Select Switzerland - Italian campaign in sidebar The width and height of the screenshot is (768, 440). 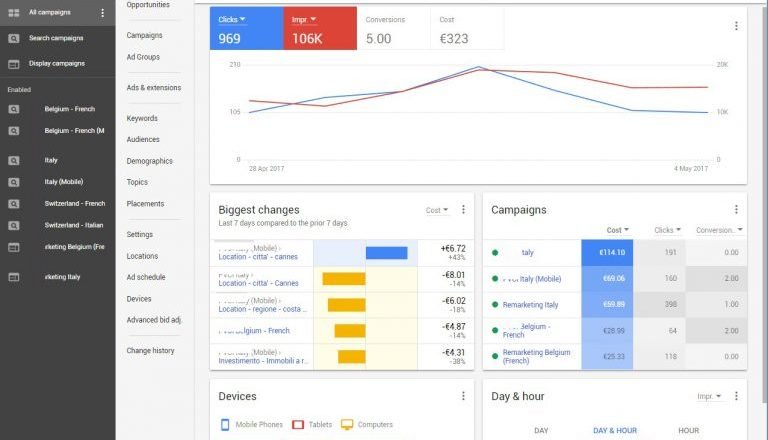(x=74, y=225)
